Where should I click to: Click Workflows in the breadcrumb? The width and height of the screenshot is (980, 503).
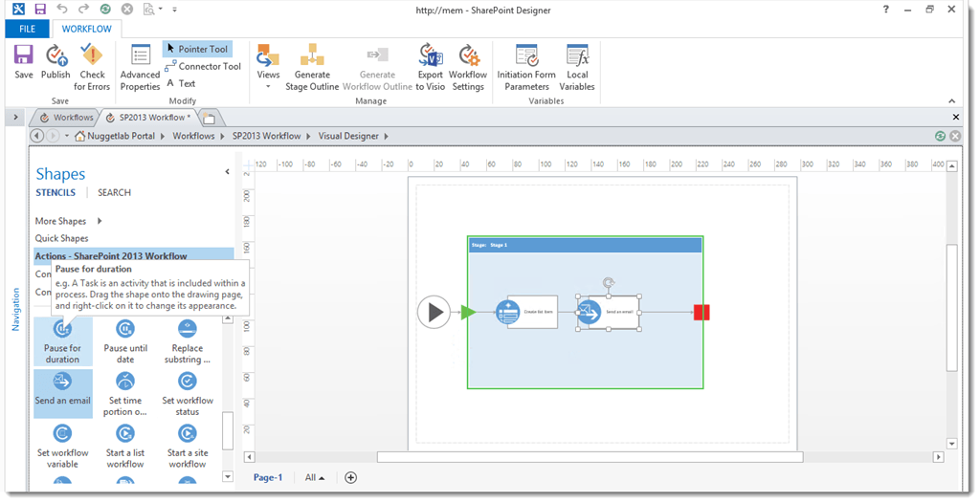[x=193, y=136]
